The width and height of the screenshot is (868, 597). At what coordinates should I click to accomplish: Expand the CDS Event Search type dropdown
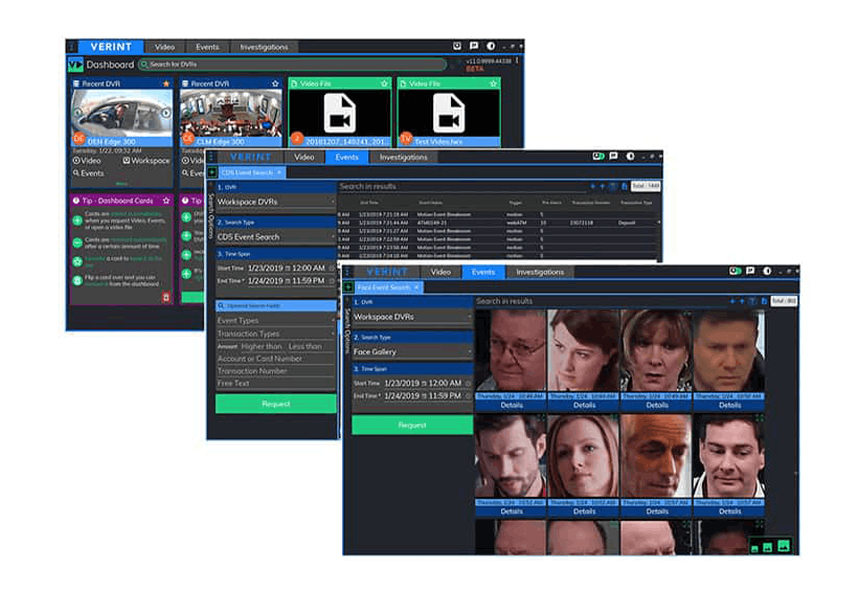point(332,237)
